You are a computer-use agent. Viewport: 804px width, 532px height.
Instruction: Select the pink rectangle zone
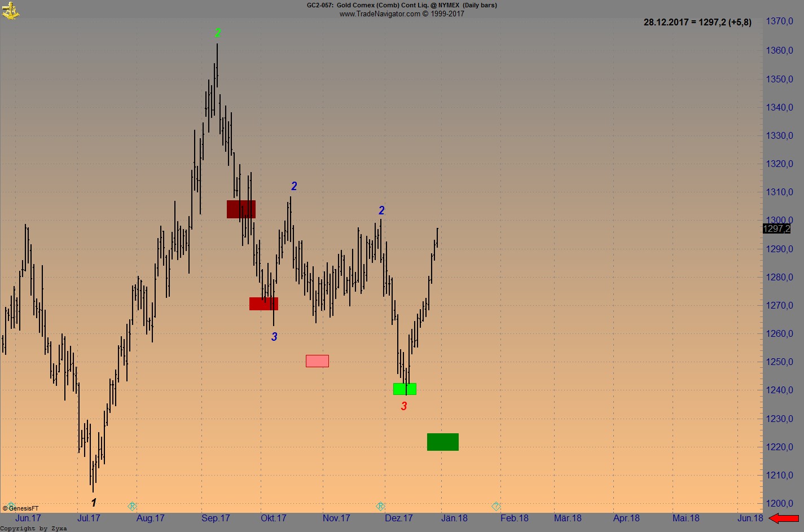click(x=317, y=360)
